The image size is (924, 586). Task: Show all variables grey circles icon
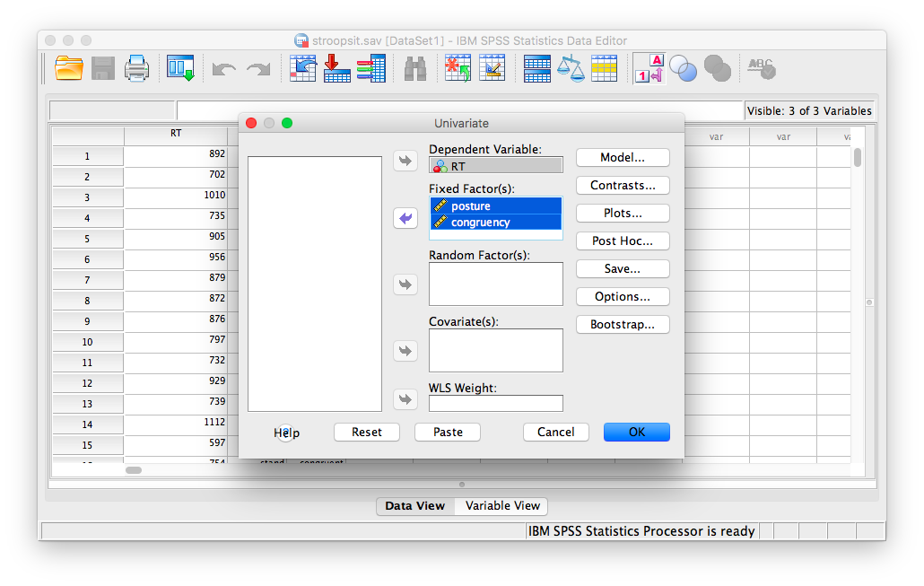click(717, 68)
